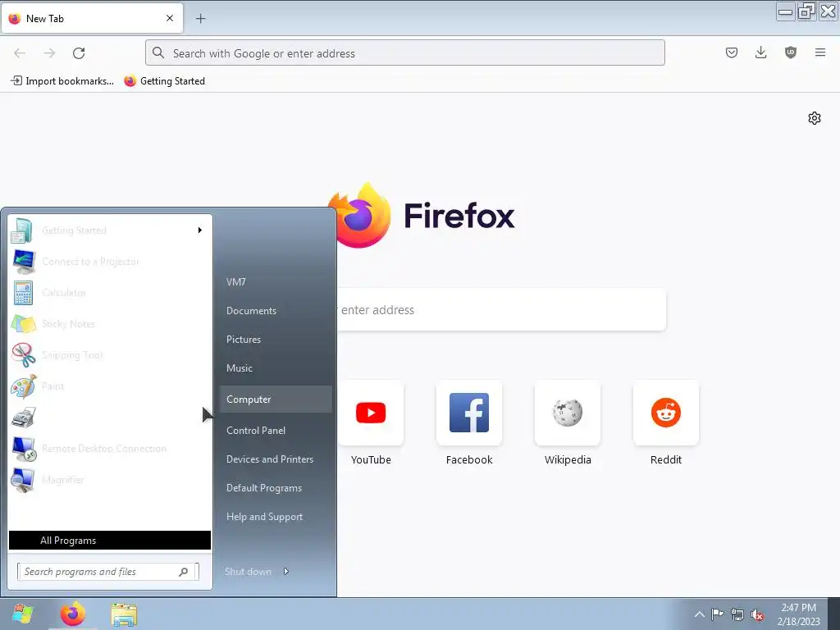The height and width of the screenshot is (630, 840).
Task: Open Documents from Start menu
Action: 251,311
